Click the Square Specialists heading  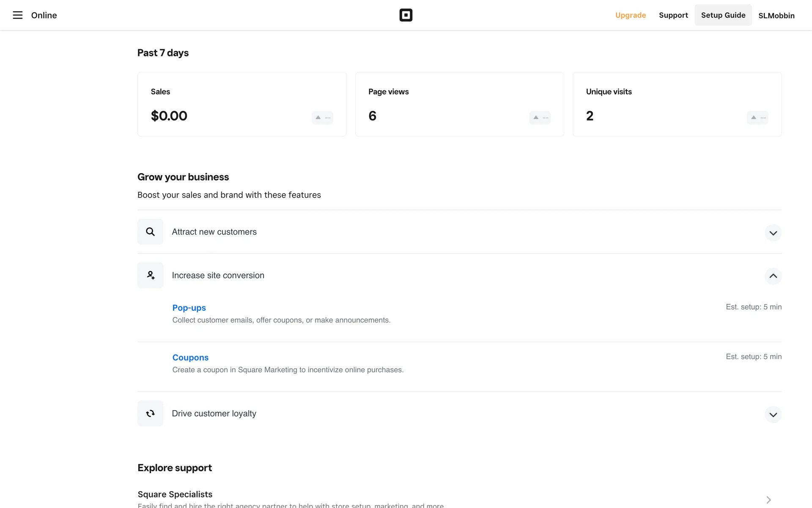pyautogui.click(x=175, y=494)
